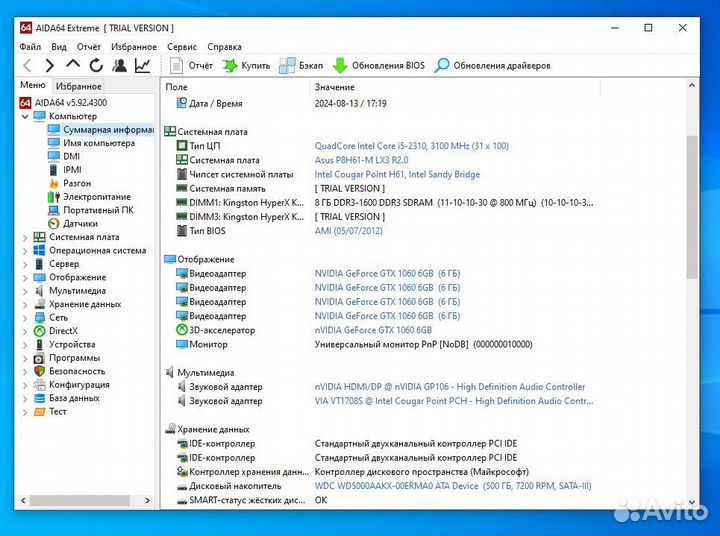This screenshot has height=536, width=720.
Task: Select the DMI tree item
Action: click(x=64, y=157)
